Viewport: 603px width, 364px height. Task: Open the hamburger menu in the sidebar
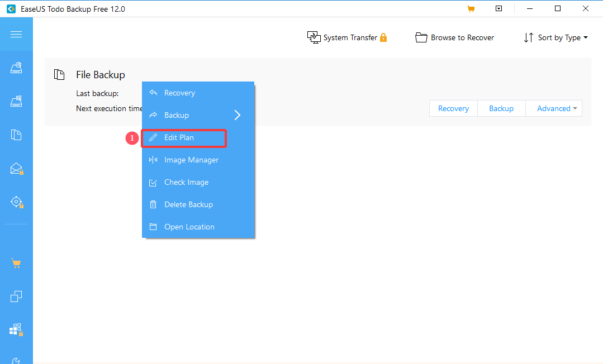click(x=16, y=35)
